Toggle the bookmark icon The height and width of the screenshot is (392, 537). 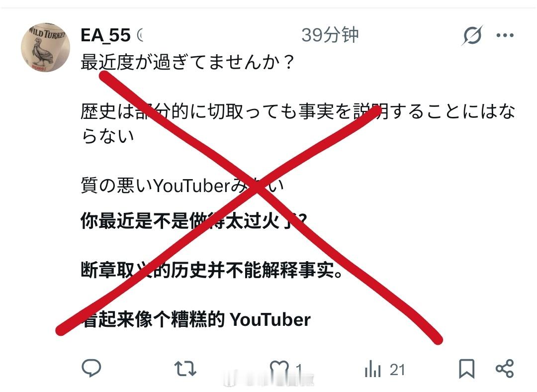pos(466,369)
